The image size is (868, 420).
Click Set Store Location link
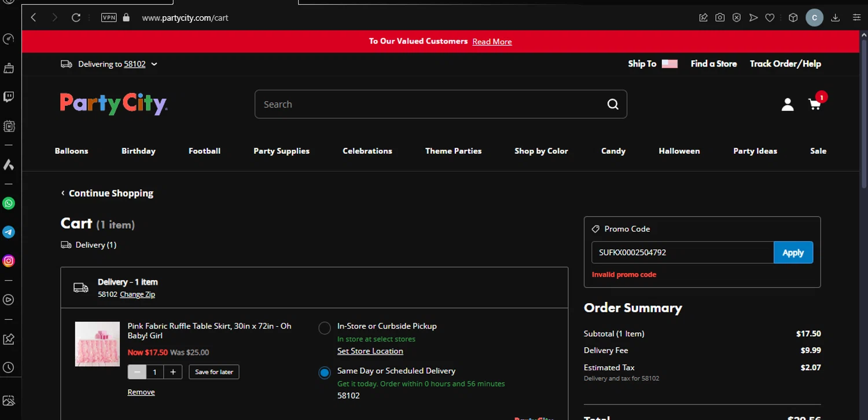pos(370,351)
